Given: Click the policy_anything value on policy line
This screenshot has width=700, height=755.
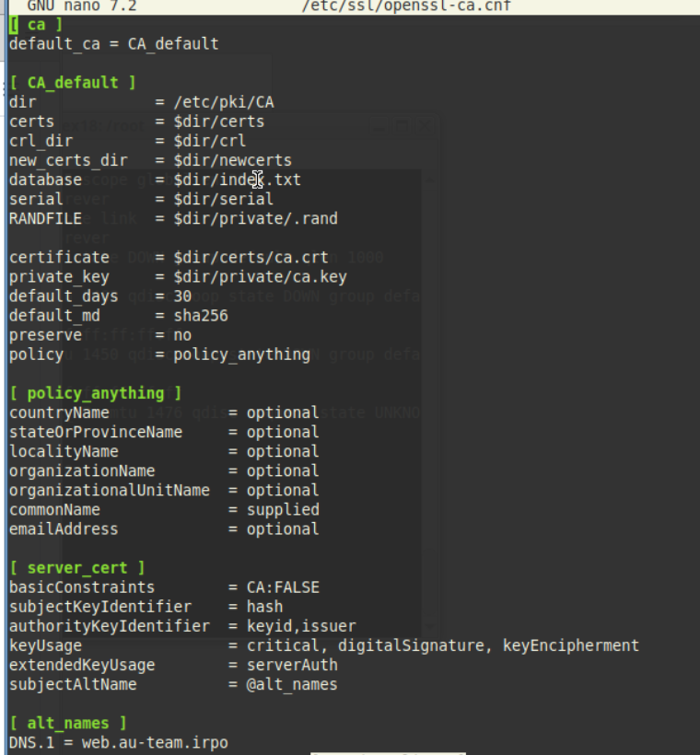Looking at the screenshot, I should pos(241,354).
